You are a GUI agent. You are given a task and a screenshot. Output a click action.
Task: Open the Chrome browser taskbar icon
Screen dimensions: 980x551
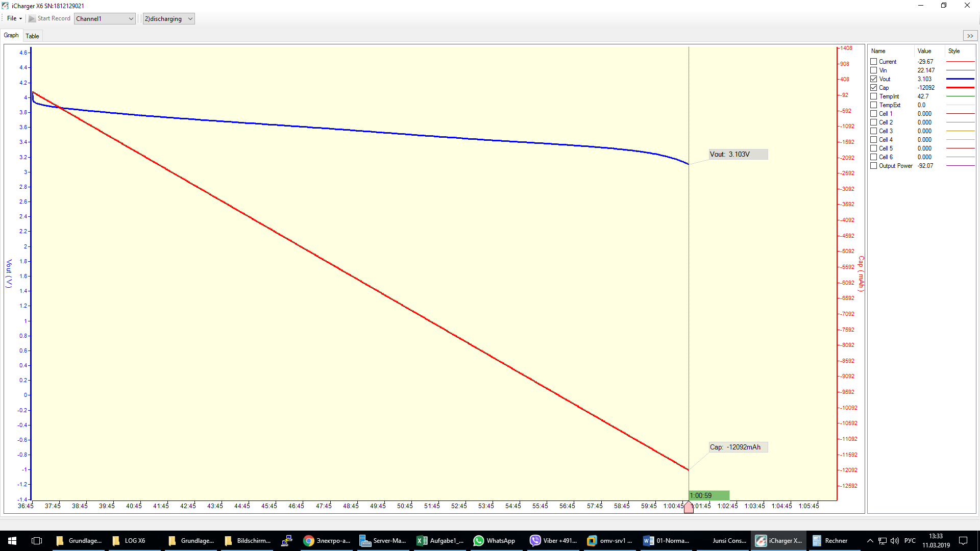coord(308,541)
